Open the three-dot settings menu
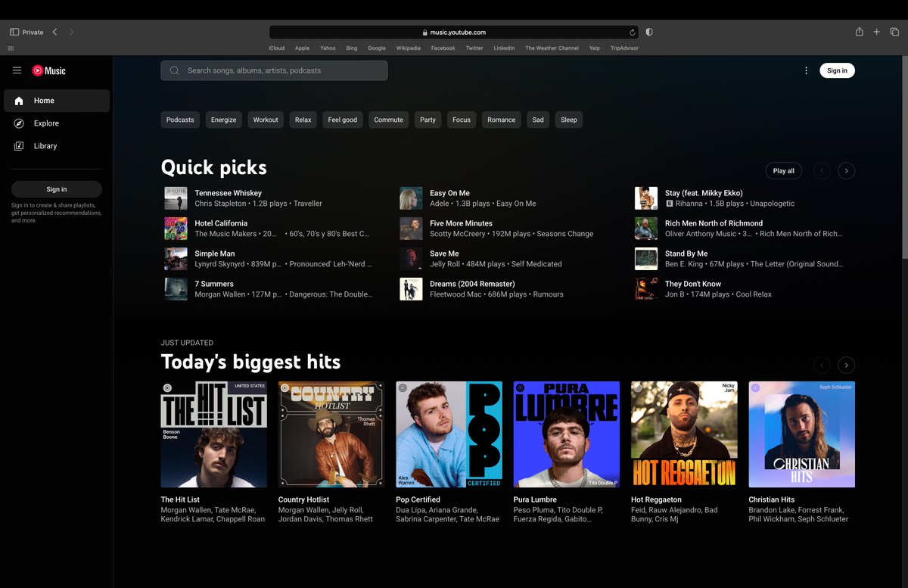Viewport: 908px width, 588px height. click(x=806, y=70)
